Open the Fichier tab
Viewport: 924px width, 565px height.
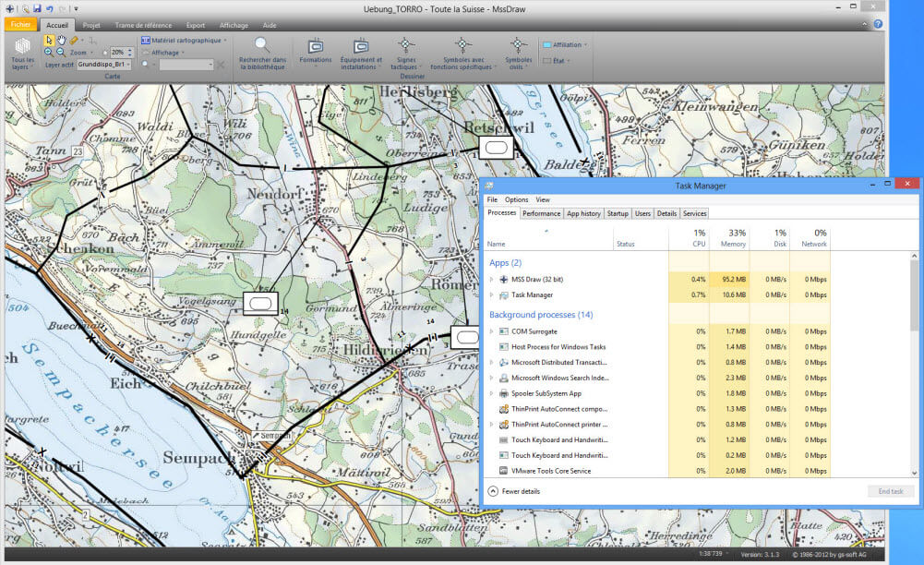coord(20,24)
